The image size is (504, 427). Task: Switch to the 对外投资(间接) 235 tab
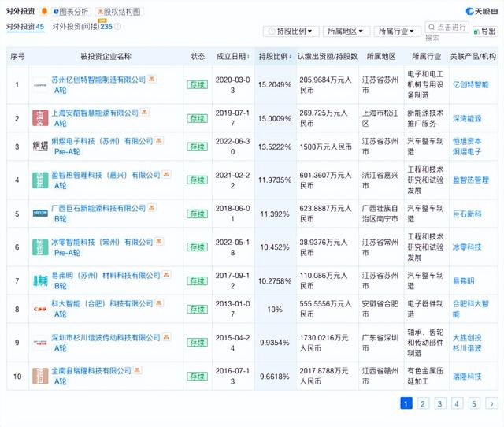pyautogui.click(x=82, y=26)
